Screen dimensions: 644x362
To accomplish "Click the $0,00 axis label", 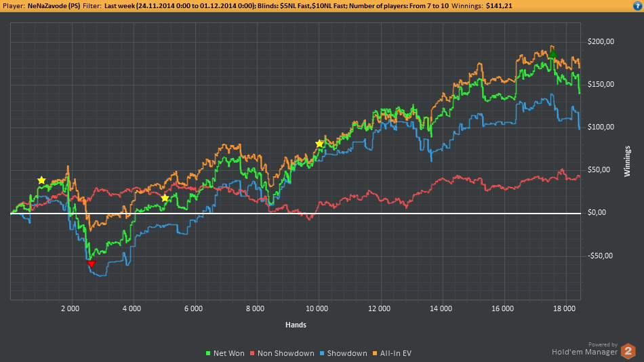I will (597, 212).
